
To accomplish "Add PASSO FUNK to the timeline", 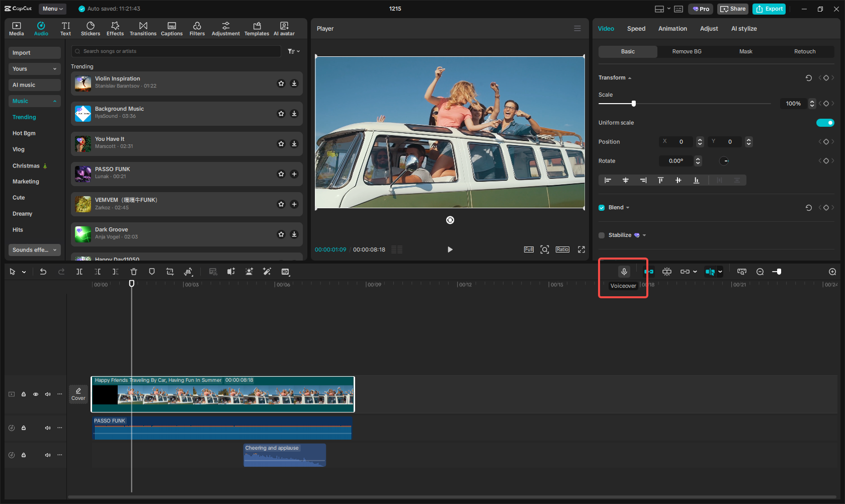I will pos(294,174).
